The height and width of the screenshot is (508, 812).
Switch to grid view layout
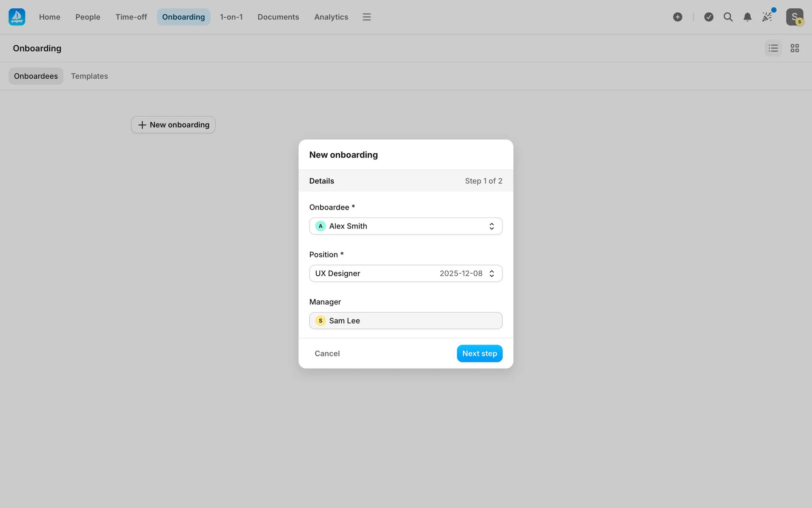coord(795,48)
